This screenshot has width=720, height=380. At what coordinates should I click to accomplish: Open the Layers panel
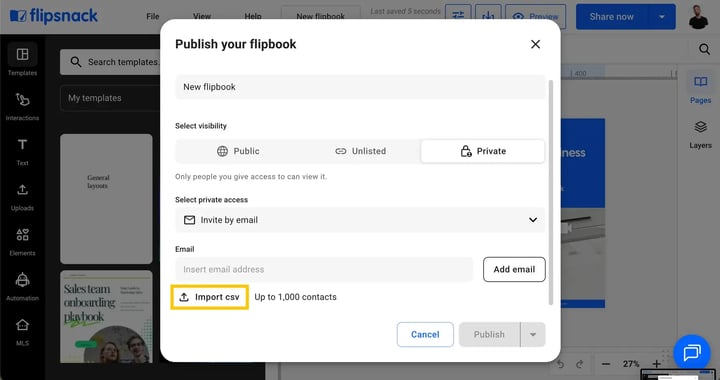[700, 135]
